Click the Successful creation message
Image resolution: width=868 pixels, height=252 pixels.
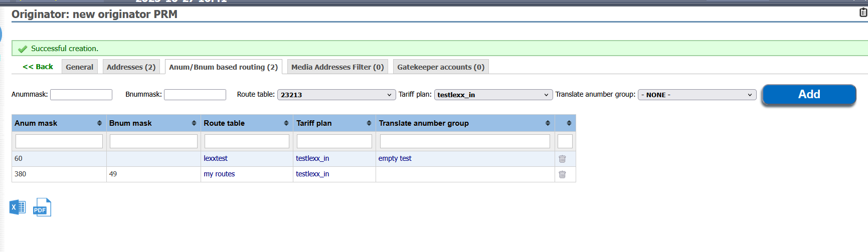coord(65,49)
